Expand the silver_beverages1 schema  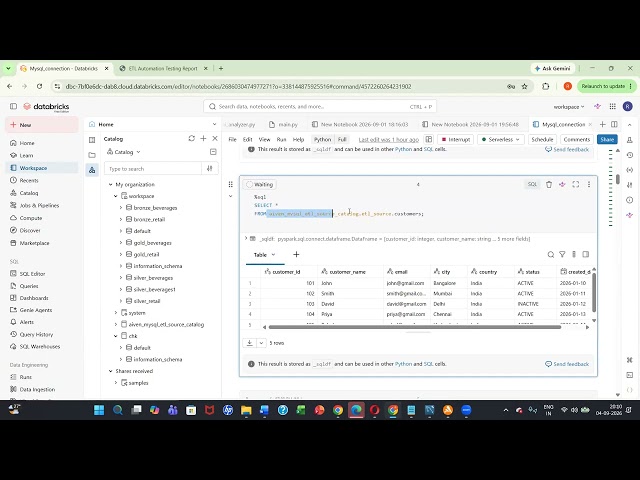tap(121, 289)
